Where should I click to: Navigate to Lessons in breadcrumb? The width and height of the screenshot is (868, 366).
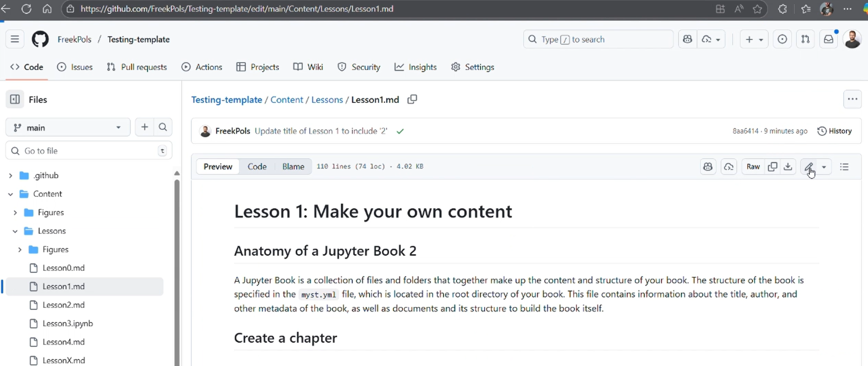pyautogui.click(x=327, y=100)
